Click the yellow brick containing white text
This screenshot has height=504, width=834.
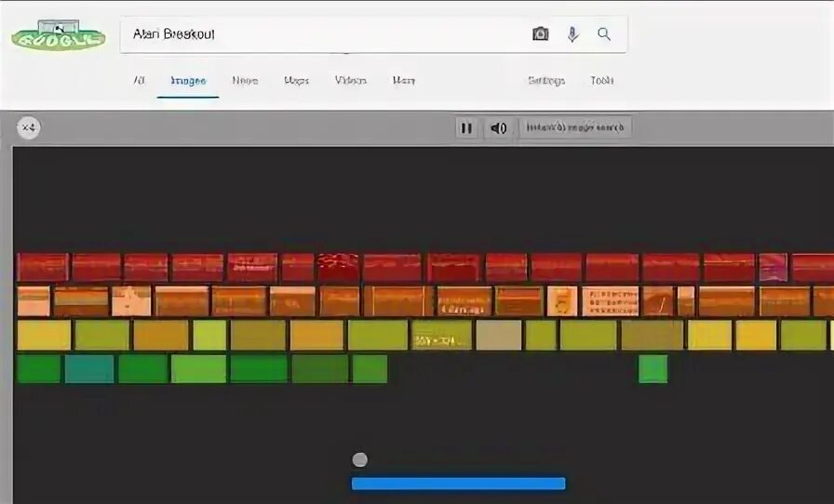tap(442, 335)
